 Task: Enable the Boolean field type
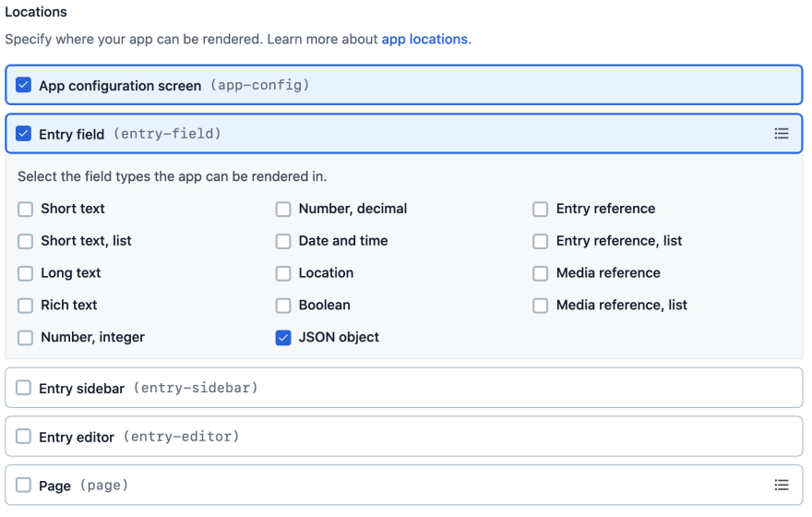coord(283,306)
